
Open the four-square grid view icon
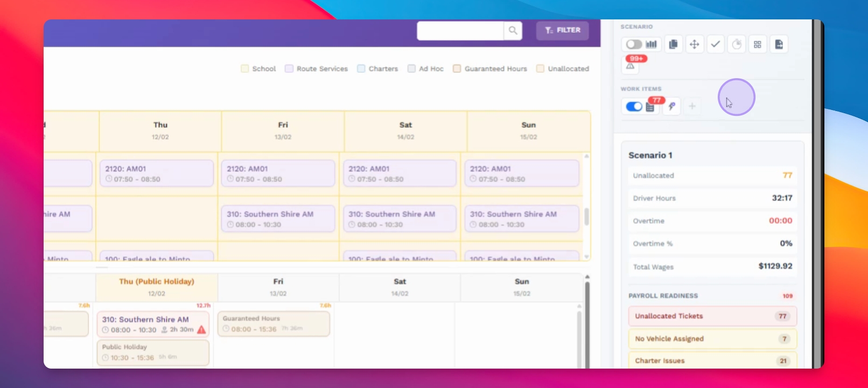pos(758,44)
